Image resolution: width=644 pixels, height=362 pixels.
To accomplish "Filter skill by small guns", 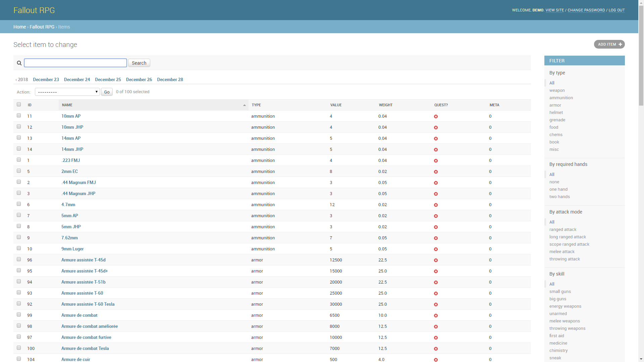I will point(560,292).
